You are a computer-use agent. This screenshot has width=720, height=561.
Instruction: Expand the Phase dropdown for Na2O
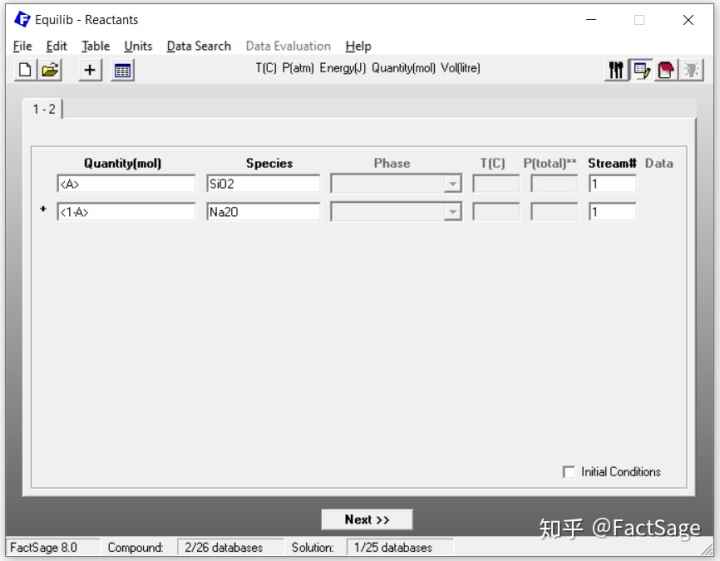coord(453,212)
